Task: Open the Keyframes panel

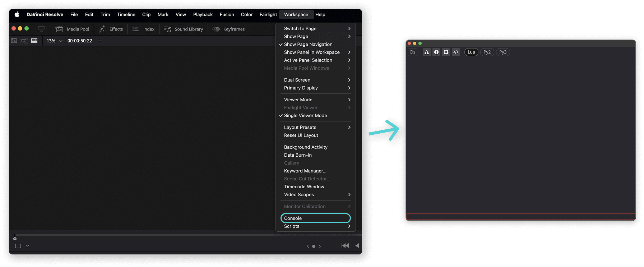Action: pyautogui.click(x=228, y=29)
